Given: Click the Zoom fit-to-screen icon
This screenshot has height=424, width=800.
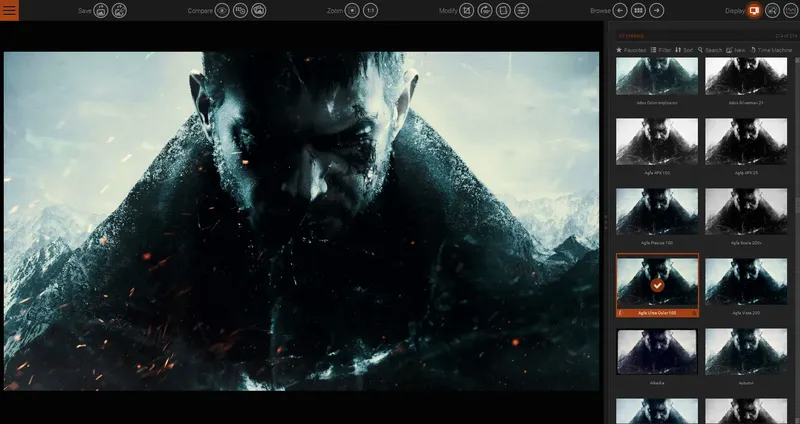Looking at the screenshot, I should 352,10.
